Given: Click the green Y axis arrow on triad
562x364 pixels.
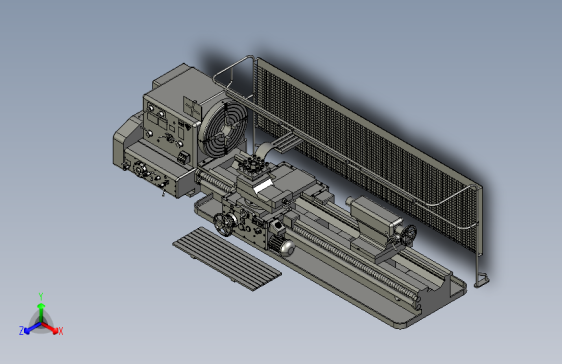Looking at the screenshot, I should (41, 311).
